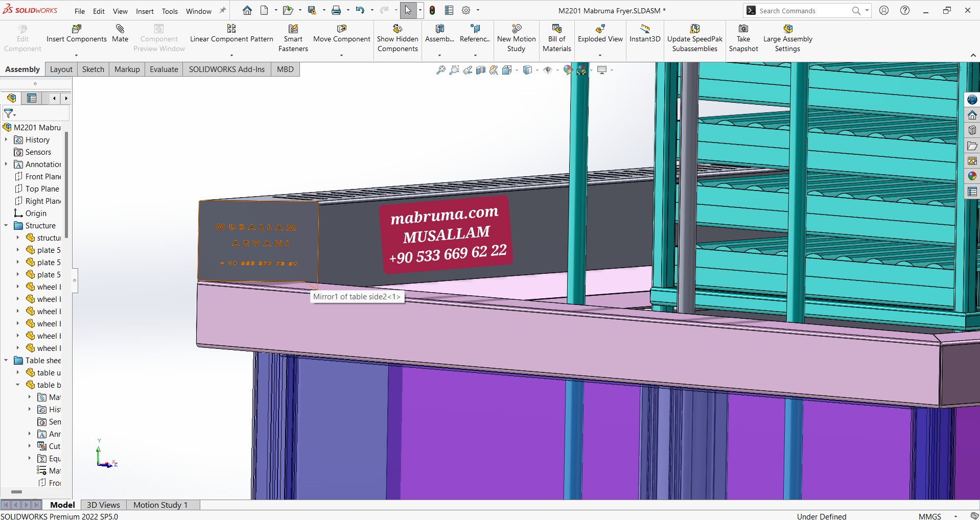980x520 pixels.
Task: Take Snapshot of the view
Action: [x=743, y=38]
